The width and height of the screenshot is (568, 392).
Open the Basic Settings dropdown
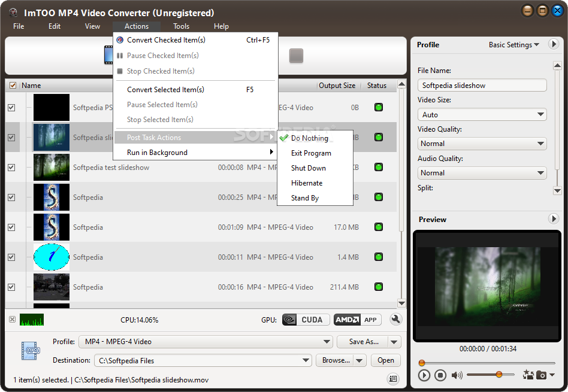click(x=513, y=44)
